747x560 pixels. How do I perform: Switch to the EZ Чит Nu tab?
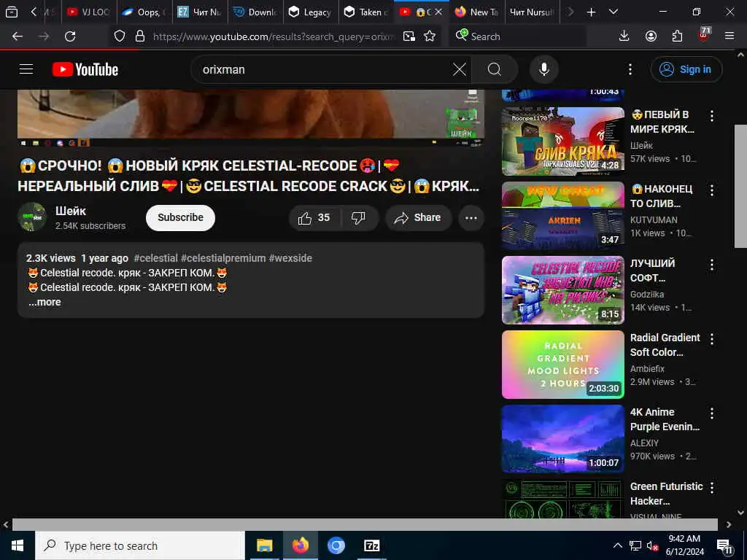(x=199, y=12)
